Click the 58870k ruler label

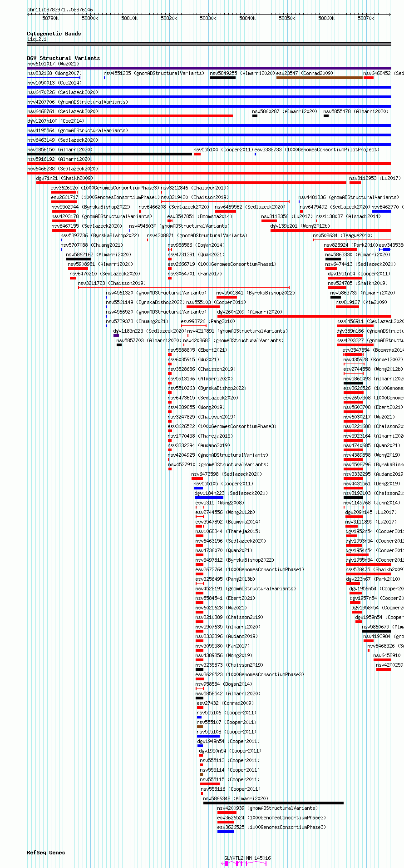tap(366, 18)
